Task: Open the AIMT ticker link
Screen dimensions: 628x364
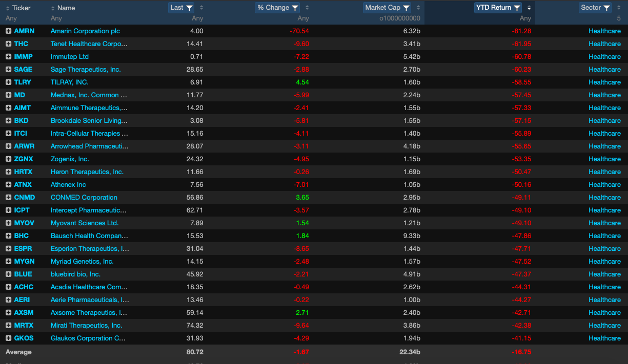Action: coord(23,108)
